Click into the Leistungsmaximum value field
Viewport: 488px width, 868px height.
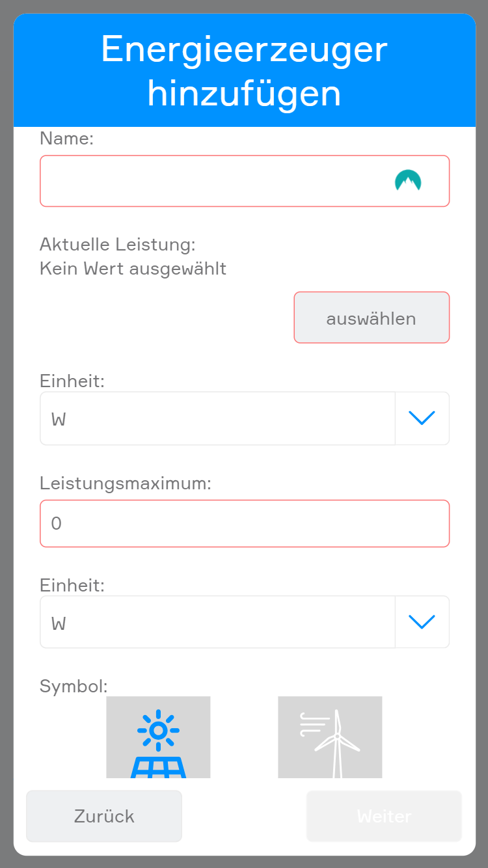click(x=245, y=523)
